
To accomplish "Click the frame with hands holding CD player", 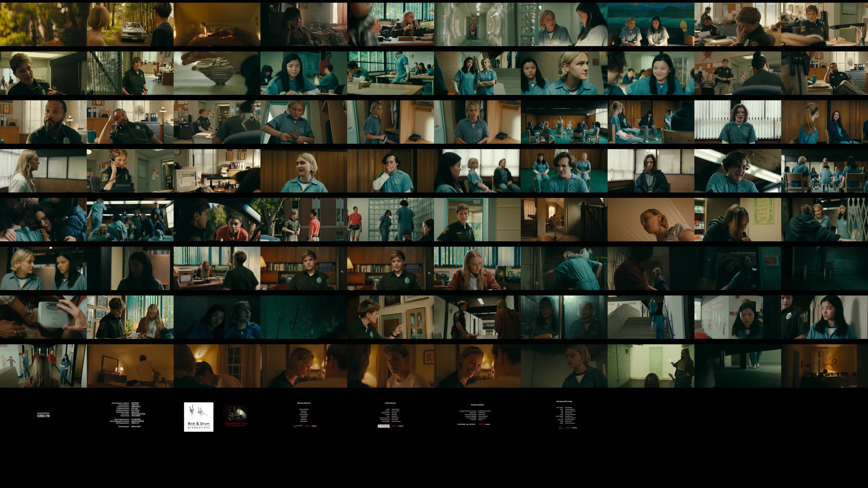I will (43, 317).
